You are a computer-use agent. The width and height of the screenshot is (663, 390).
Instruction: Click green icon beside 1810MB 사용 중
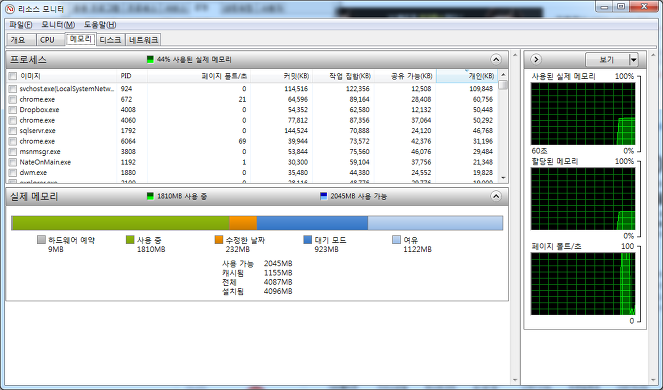150,196
